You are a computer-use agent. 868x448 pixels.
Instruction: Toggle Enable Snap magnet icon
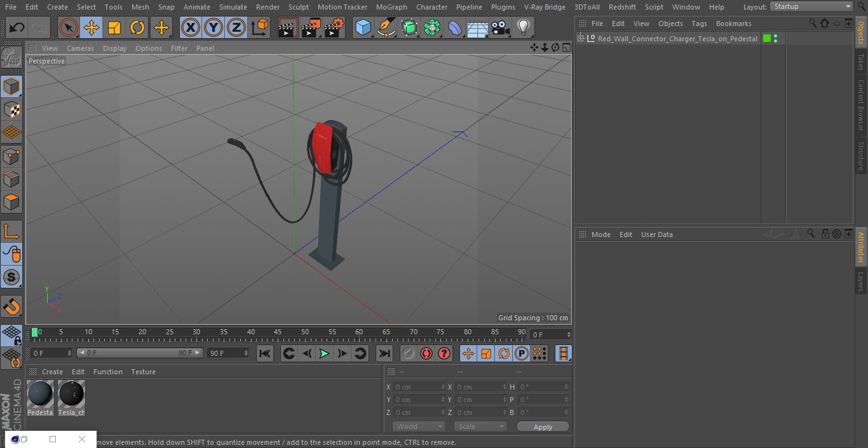[11, 306]
